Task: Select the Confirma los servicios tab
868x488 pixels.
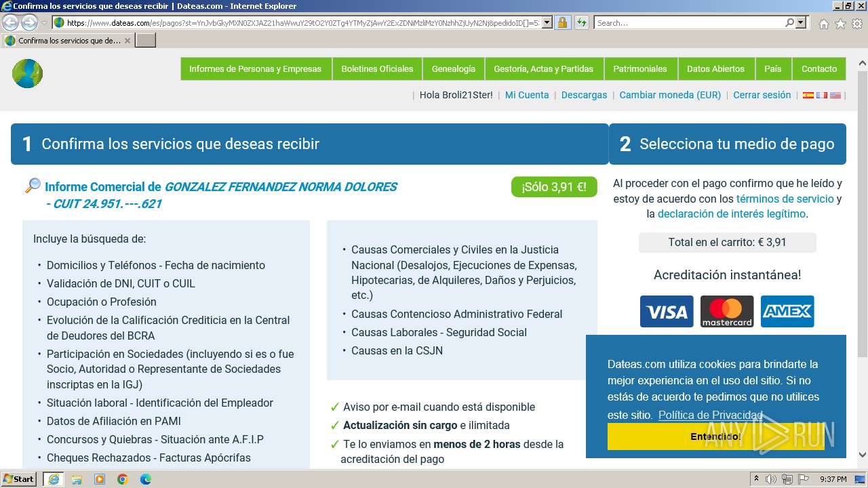Action: click(68, 41)
